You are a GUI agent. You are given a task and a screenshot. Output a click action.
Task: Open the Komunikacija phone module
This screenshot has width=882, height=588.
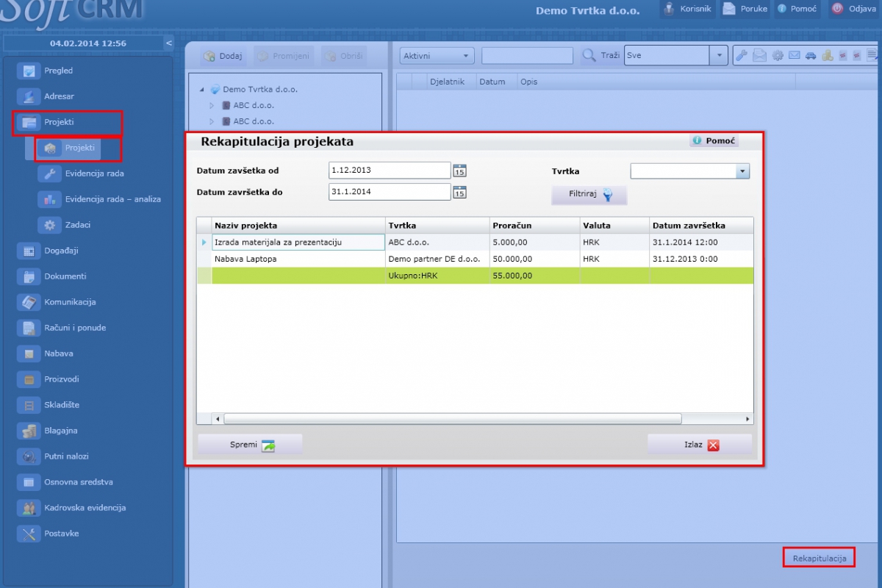[57, 302]
